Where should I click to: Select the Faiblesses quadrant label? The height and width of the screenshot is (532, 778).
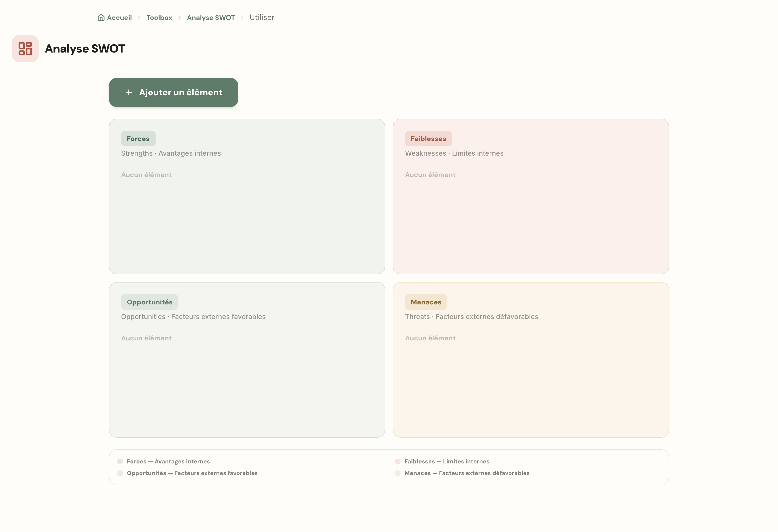click(x=428, y=139)
